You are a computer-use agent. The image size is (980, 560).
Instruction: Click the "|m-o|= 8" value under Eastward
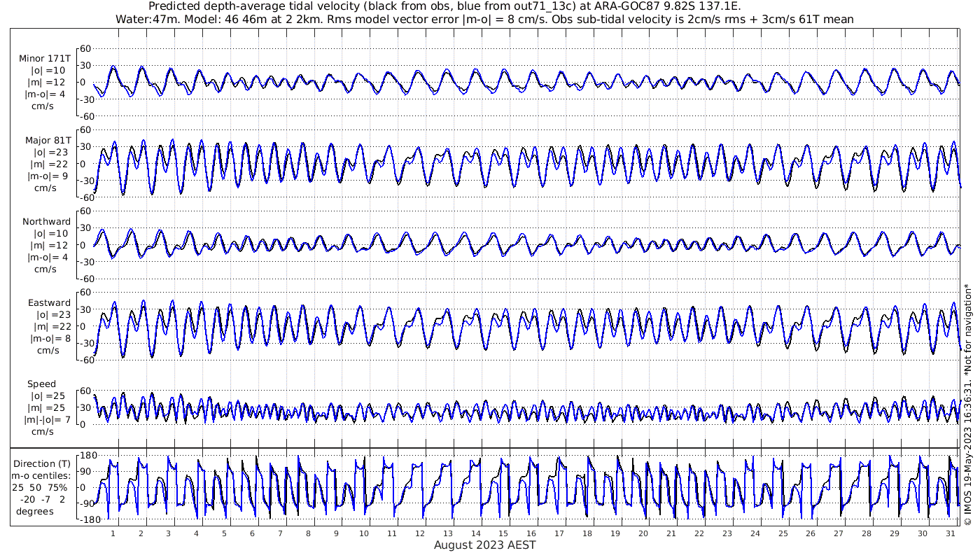(49, 338)
